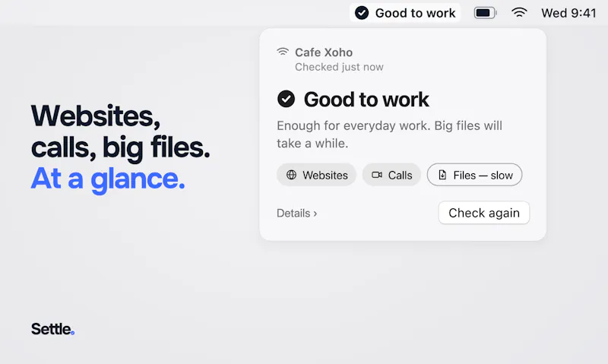Click the Good to work heading in the popover
Viewport: 608px width, 364px height.
click(366, 100)
